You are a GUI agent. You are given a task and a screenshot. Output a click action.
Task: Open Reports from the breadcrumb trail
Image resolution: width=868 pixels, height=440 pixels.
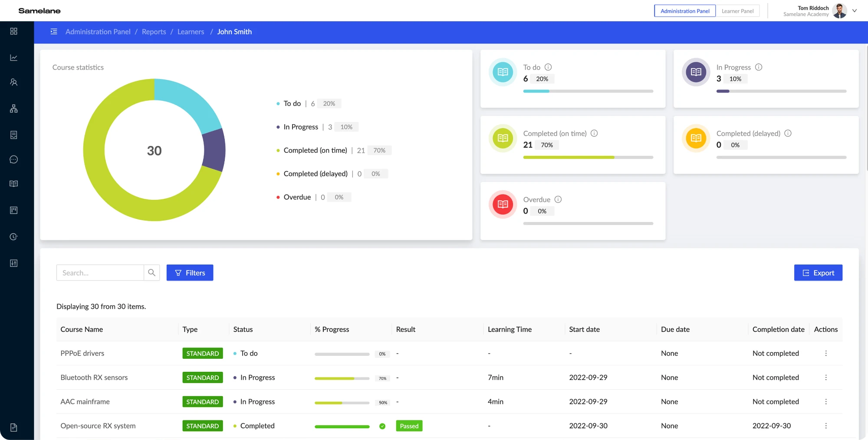click(154, 31)
